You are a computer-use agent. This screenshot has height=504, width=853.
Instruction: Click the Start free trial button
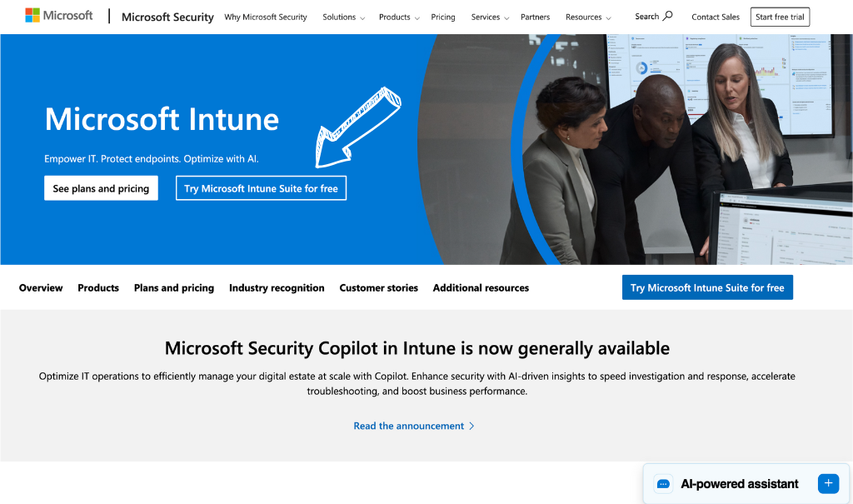click(x=780, y=16)
